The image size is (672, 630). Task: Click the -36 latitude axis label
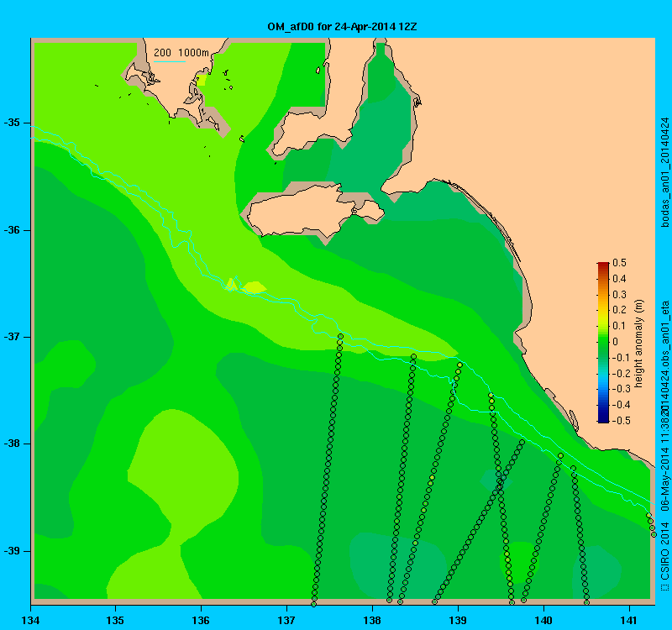[12, 230]
